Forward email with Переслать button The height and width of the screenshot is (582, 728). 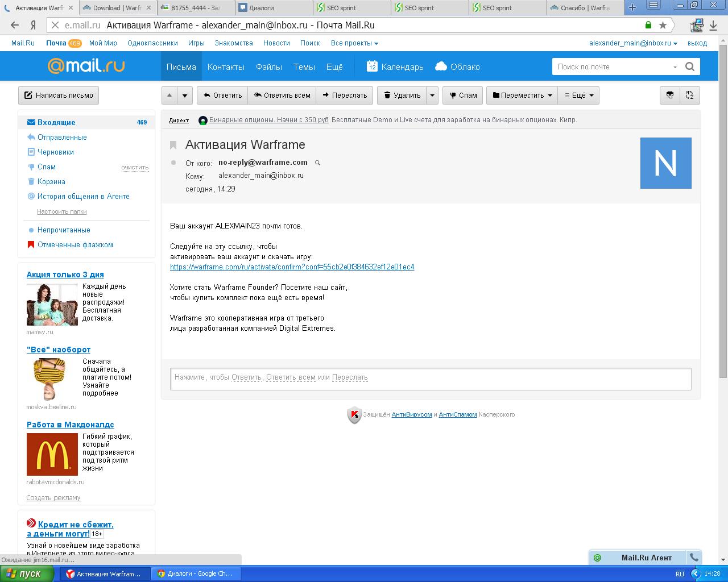pyautogui.click(x=345, y=95)
